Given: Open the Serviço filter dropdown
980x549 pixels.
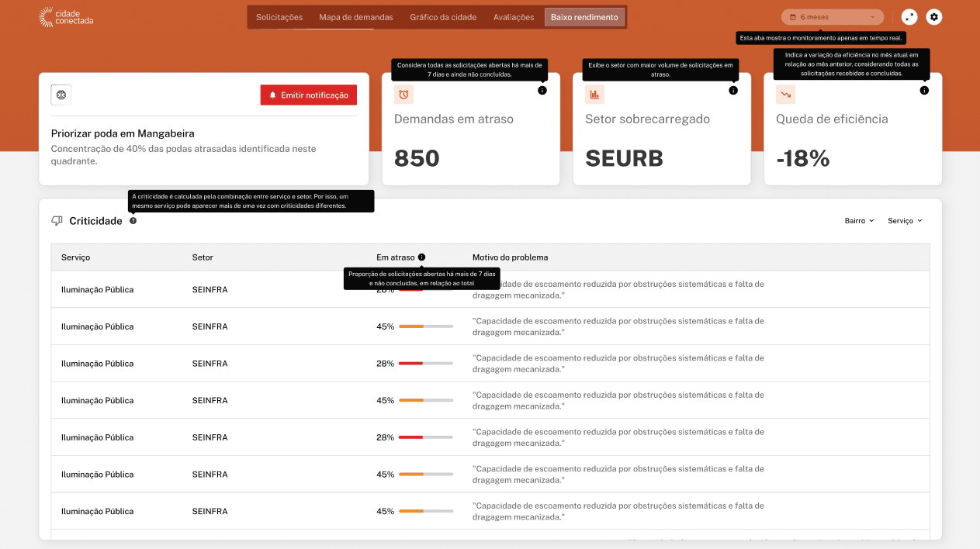Looking at the screenshot, I should click(x=906, y=221).
